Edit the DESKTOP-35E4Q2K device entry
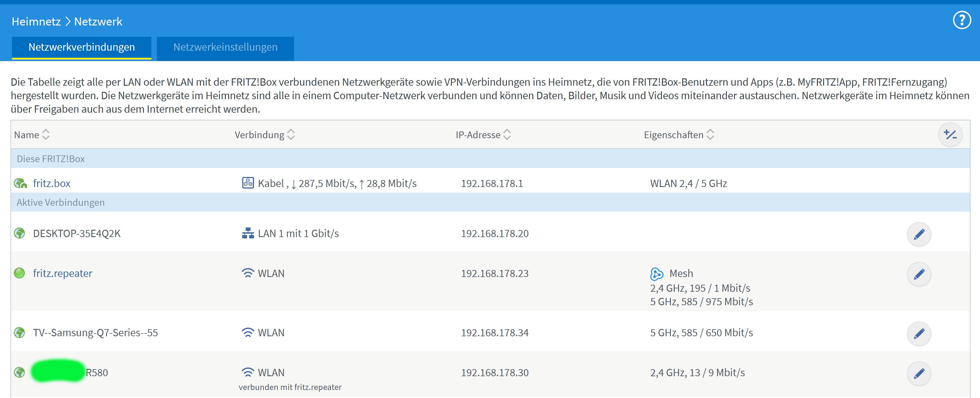This screenshot has width=980, height=398. click(919, 234)
